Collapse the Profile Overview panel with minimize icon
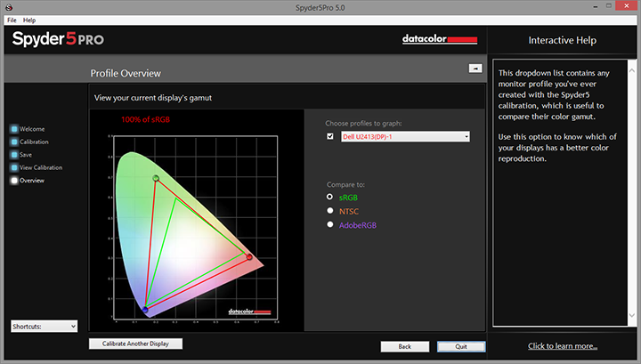Image resolution: width=641 pixels, height=364 pixels. [x=475, y=68]
